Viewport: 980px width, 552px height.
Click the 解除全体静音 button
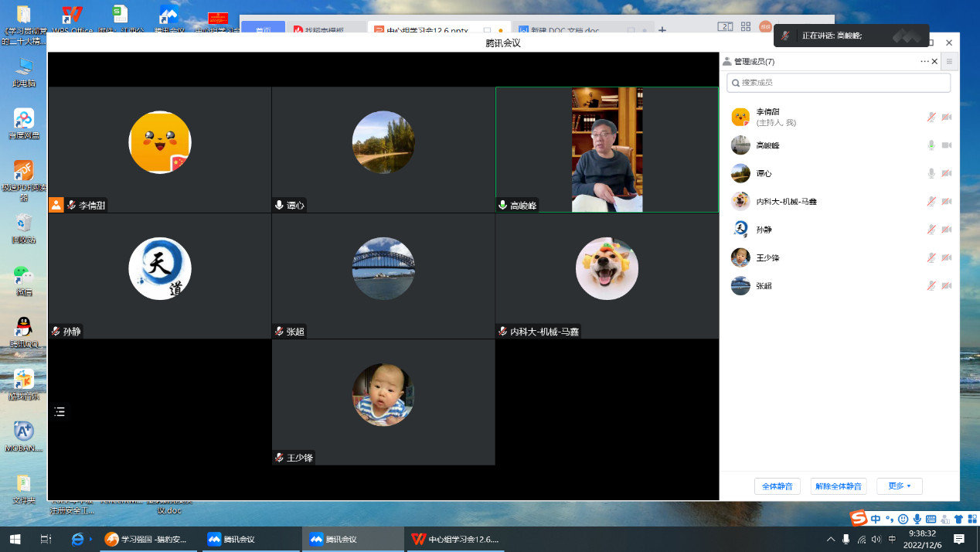[839, 486]
